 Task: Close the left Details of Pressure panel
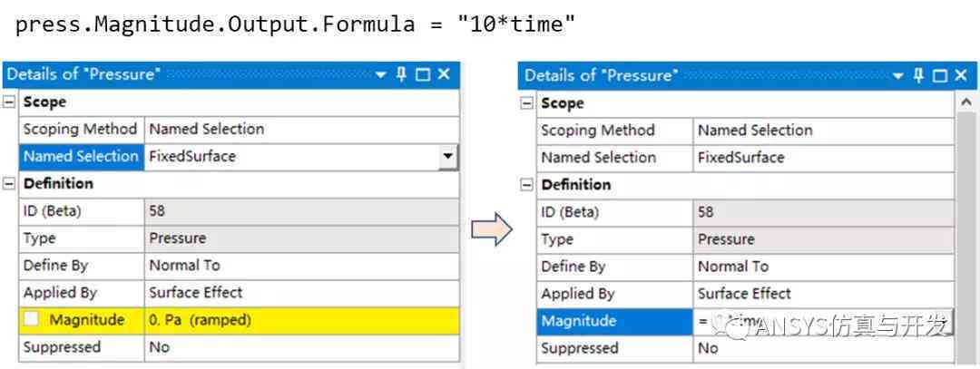tap(444, 74)
